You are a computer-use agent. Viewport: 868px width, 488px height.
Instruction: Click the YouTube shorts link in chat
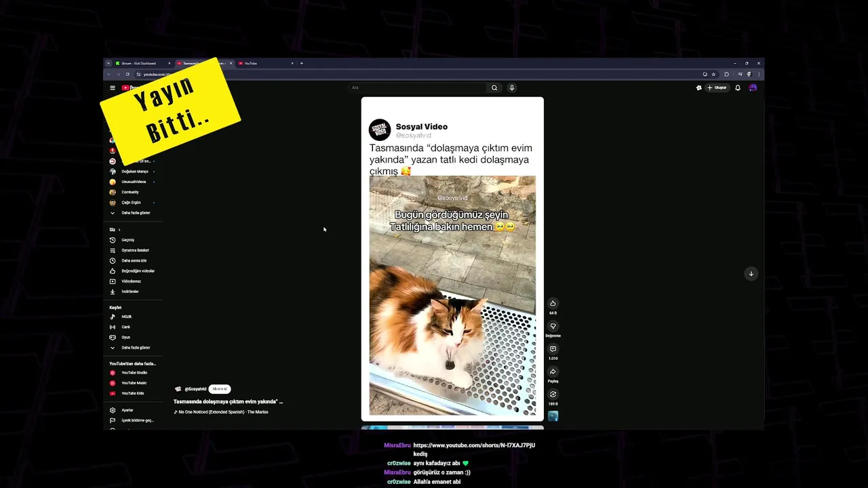tap(474, 445)
